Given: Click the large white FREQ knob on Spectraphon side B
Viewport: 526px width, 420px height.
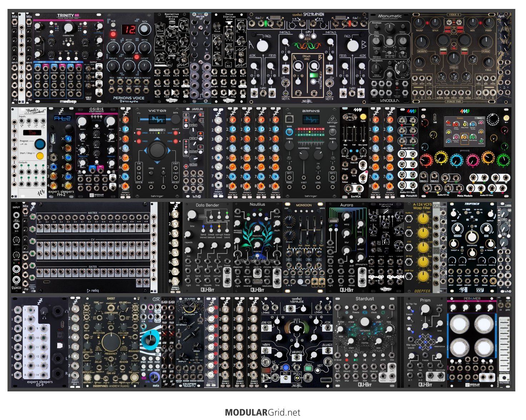Looking at the screenshot, I should [353, 46].
